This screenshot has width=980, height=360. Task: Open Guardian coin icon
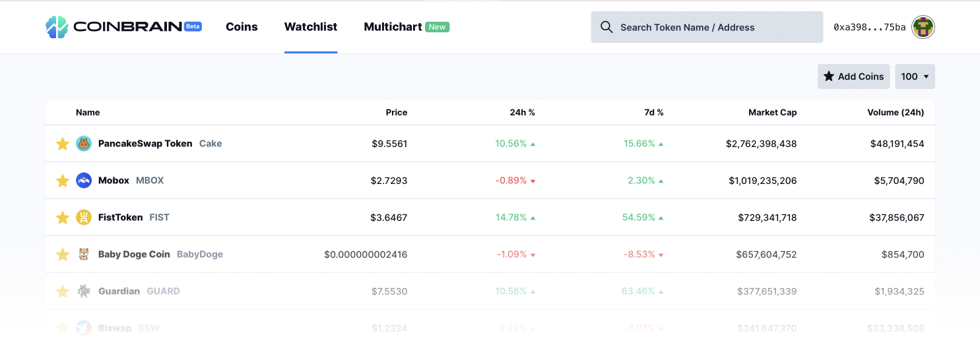click(x=84, y=291)
